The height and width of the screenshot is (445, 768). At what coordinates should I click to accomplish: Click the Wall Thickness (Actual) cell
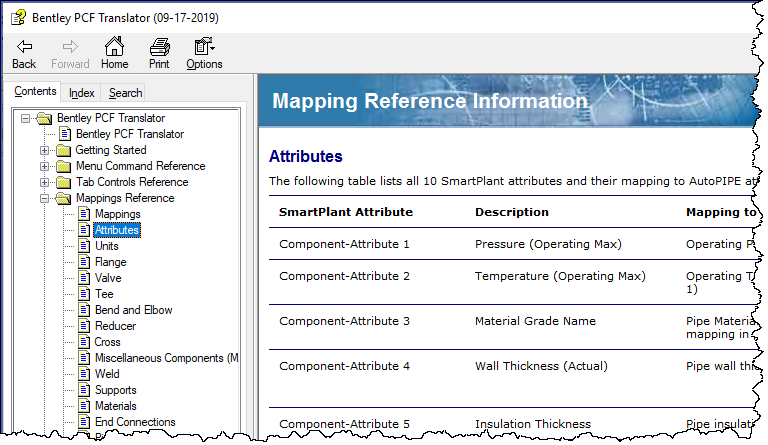point(541,366)
